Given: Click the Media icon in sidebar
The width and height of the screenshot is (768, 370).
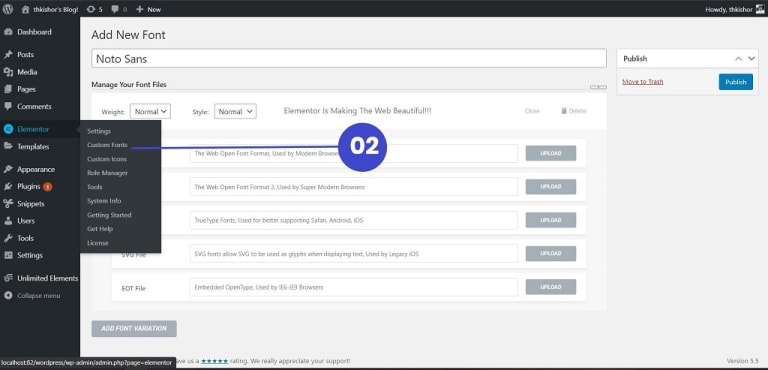Looking at the screenshot, I should (8, 72).
